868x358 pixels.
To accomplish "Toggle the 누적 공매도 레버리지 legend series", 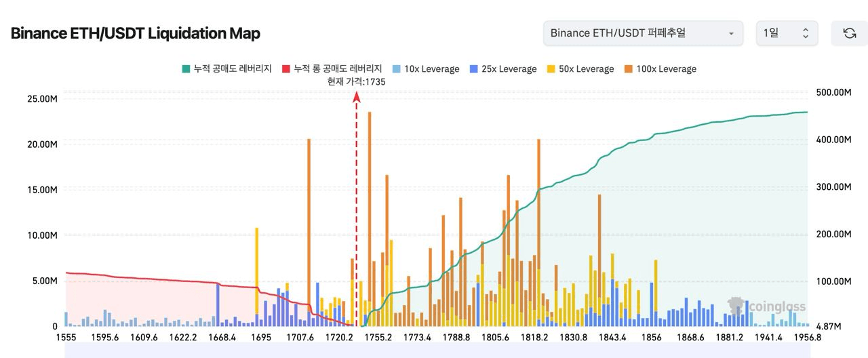I will (226, 68).
